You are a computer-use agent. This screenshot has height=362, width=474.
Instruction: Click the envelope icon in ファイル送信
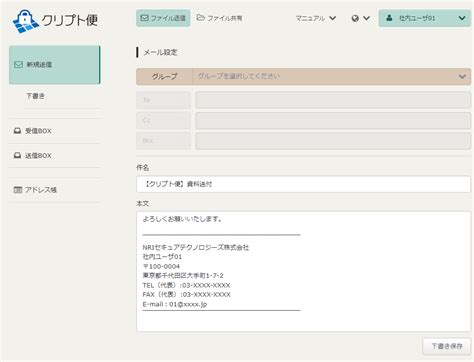(144, 18)
